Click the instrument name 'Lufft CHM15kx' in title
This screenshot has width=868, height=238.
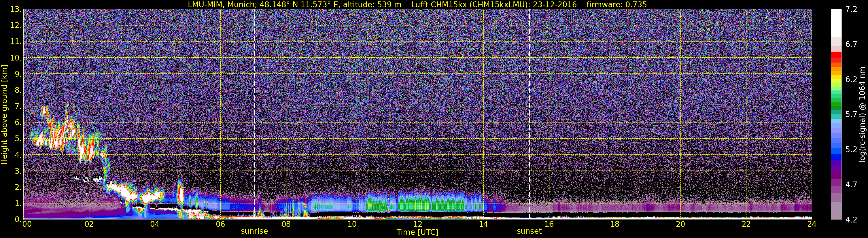439,4
